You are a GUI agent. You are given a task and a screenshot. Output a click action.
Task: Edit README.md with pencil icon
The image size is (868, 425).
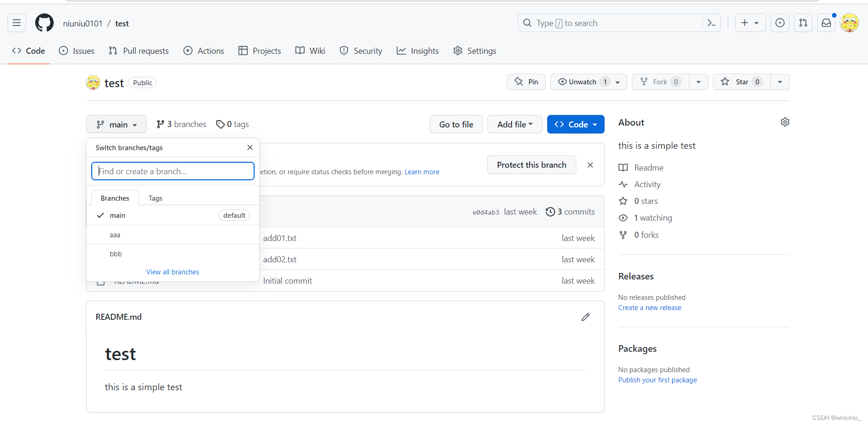(586, 317)
